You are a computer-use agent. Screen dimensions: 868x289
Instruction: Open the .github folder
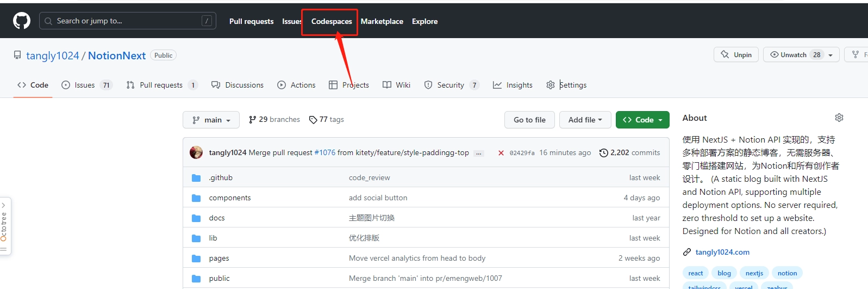click(x=221, y=177)
